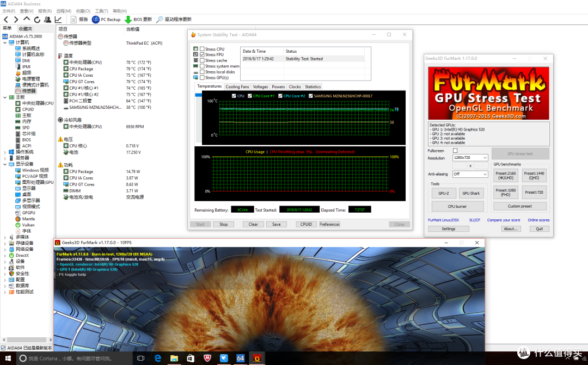The height and width of the screenshot is (365, 588).
Task: Click the 报告 report toolbar item
Action: [x=79, y=20]
